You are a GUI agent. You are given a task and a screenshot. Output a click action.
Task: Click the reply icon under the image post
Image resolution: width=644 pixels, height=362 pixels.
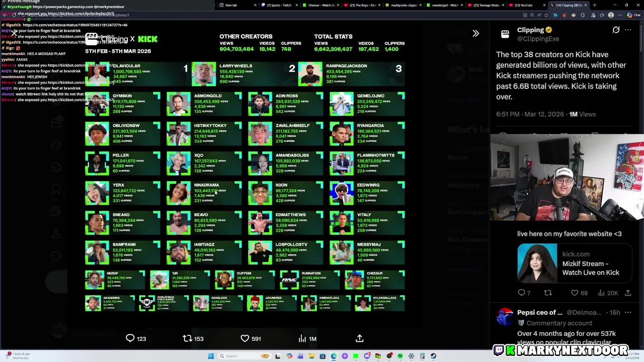(x=130, y=338)
